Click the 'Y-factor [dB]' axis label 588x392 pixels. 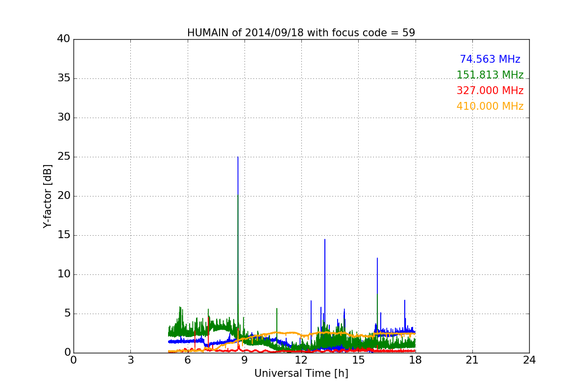point(48,196)
